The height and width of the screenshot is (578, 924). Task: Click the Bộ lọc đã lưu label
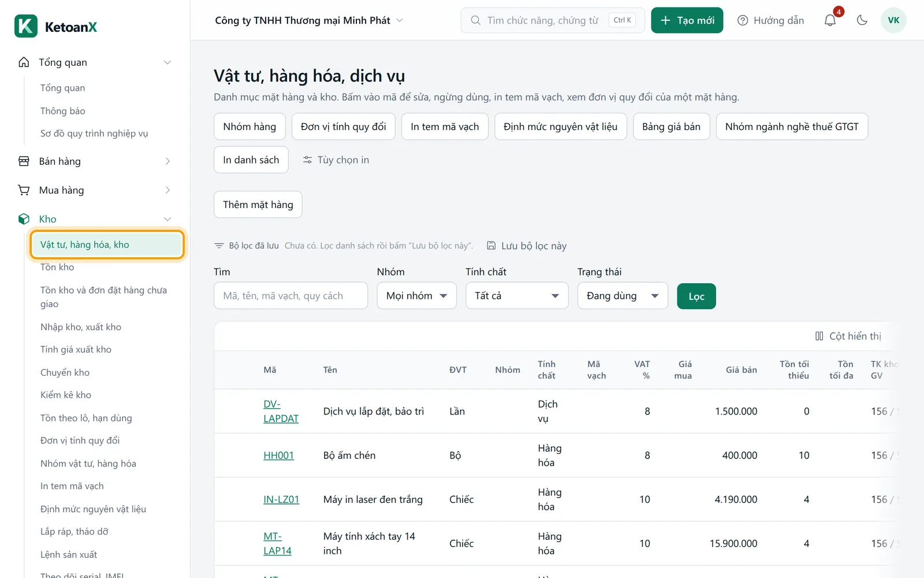254,246
